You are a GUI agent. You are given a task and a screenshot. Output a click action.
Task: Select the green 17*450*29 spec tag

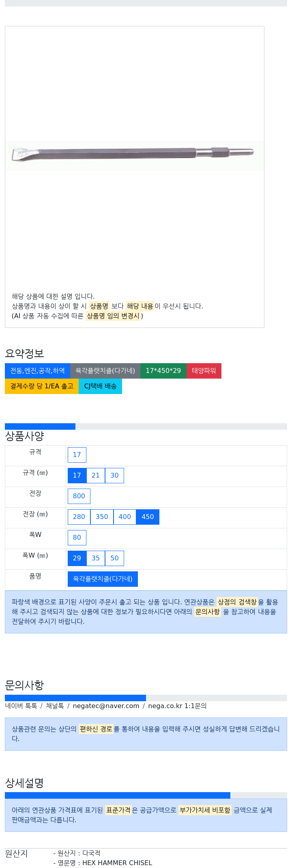tap(163, 371)
